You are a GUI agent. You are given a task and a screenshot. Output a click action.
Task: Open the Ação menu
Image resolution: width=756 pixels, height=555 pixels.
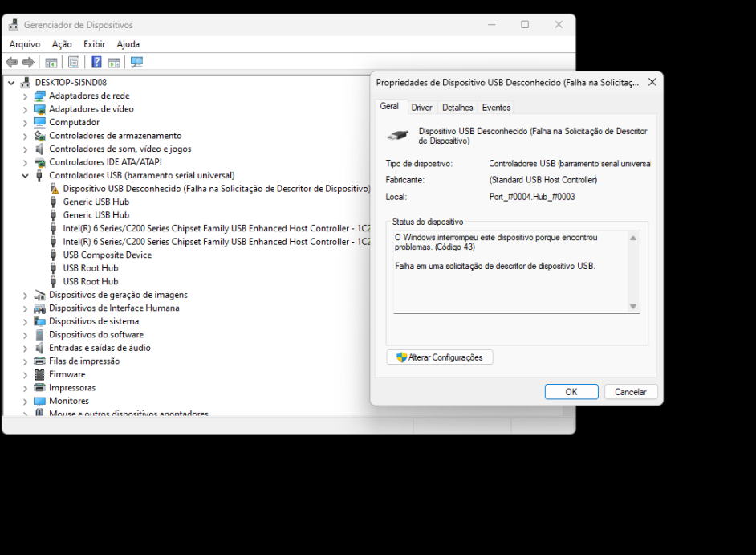[62, 44]
